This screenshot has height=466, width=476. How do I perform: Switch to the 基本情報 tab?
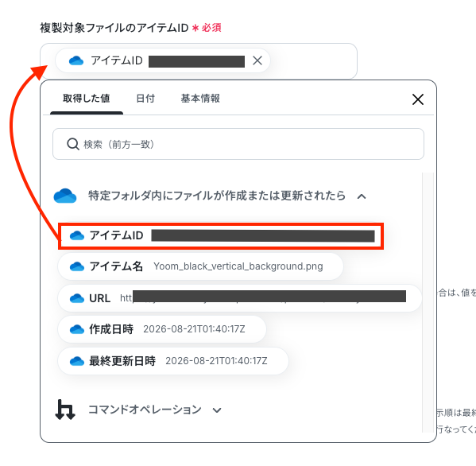click(x=200, y=99)
